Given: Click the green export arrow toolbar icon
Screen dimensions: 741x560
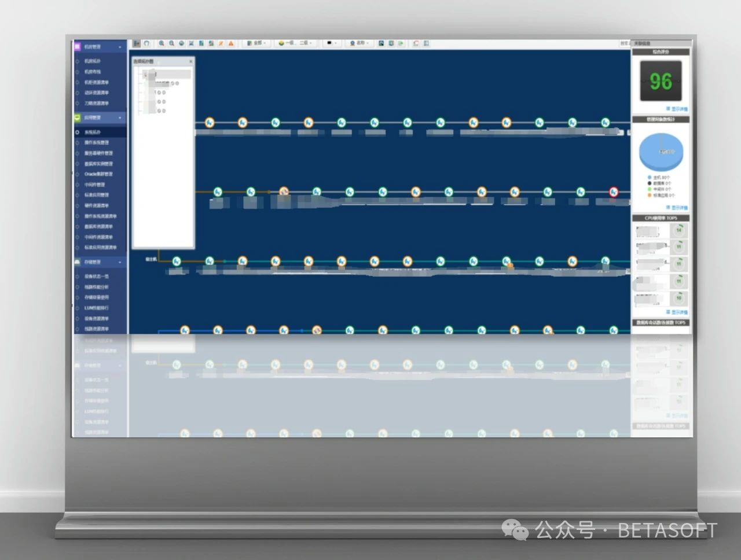Looking at the screenshot, I should pos(401,43).
